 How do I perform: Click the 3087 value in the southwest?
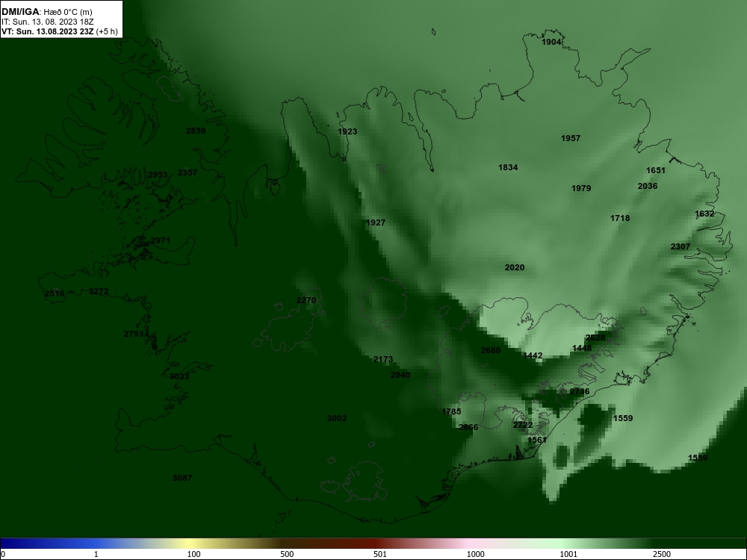click(182, 478)
